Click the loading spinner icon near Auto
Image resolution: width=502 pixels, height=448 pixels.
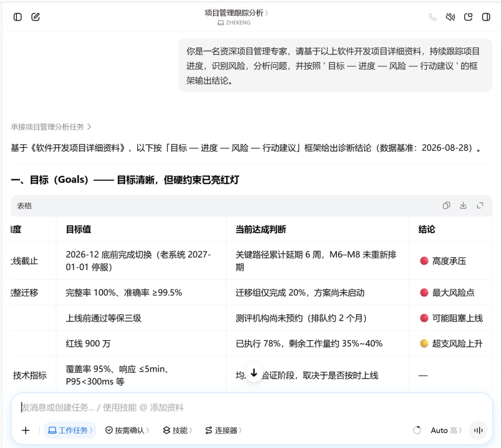[417, 430]
